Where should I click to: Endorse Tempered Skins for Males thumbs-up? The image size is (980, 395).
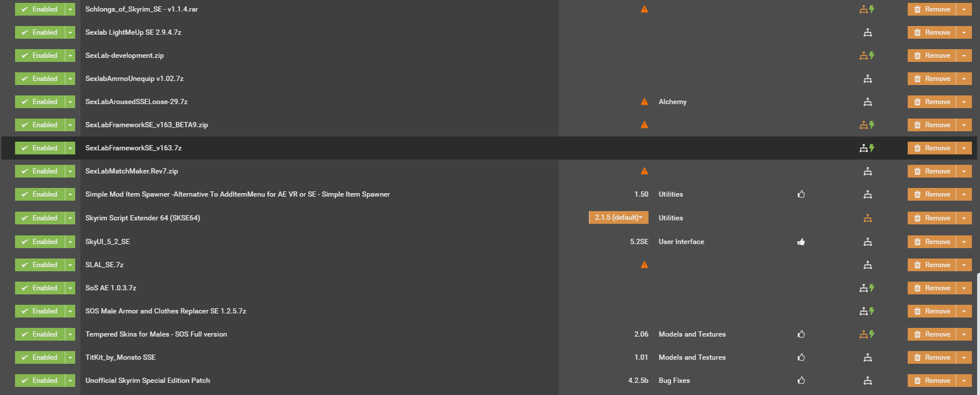pos(801,334)
